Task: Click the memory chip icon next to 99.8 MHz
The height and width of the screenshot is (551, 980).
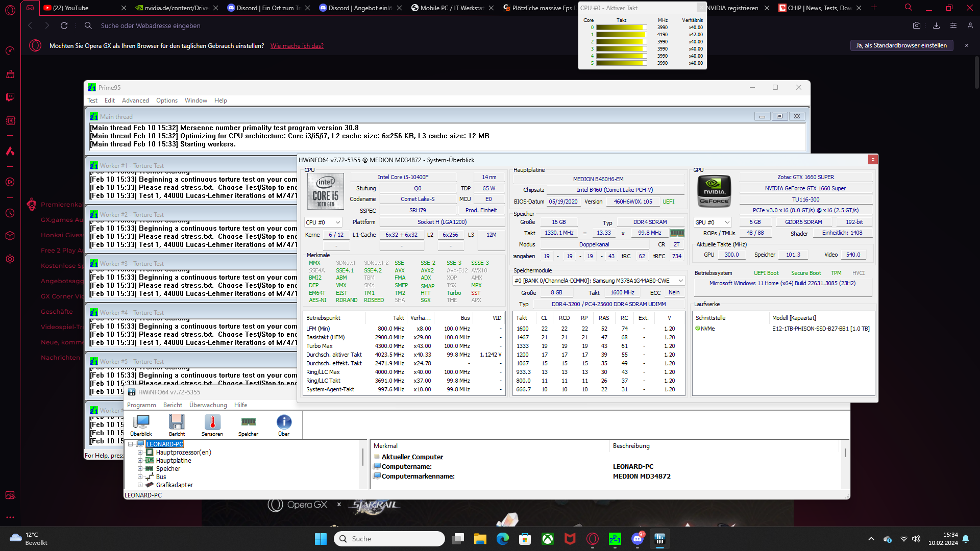Action: (x=677, y=233)
